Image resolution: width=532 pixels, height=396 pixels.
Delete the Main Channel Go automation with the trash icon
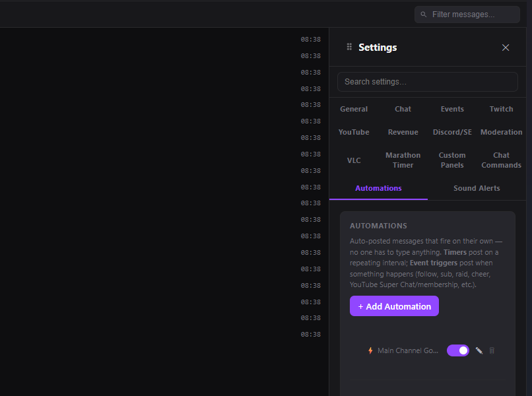(492, 350)
